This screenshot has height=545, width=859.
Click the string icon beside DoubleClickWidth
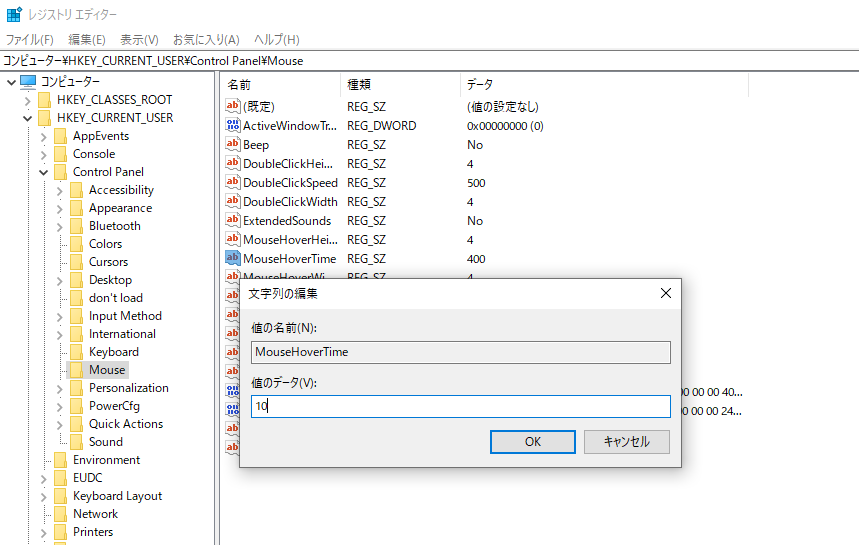pyautogui.click(x=232, y=202)
